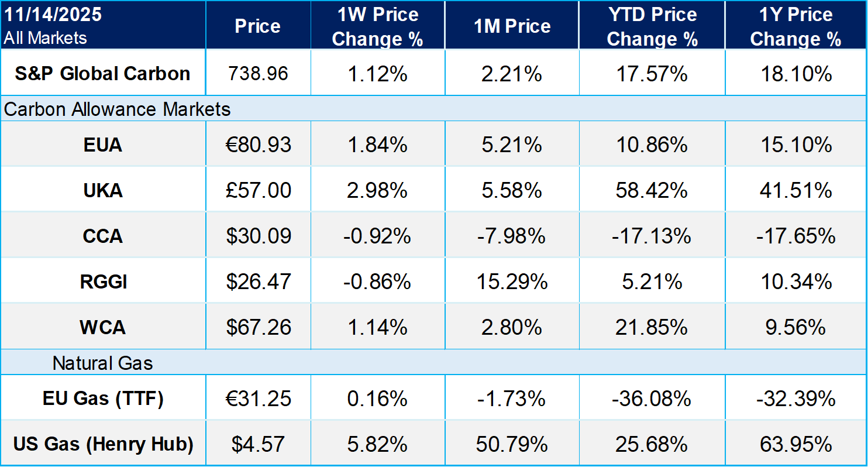This screenshot has height=467, width=868.
Task: Select the Natural Gas section heading
Action: [x=102, y=363]
